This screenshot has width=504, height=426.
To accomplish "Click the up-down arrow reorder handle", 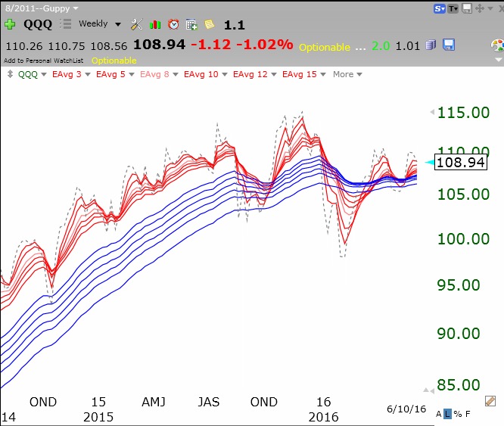I will pos(11,74).
